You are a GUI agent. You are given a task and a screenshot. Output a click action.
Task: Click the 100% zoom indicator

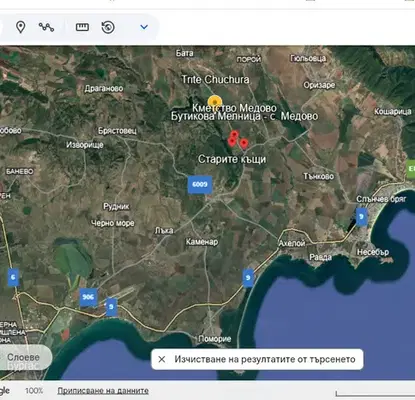coord(34,390)
